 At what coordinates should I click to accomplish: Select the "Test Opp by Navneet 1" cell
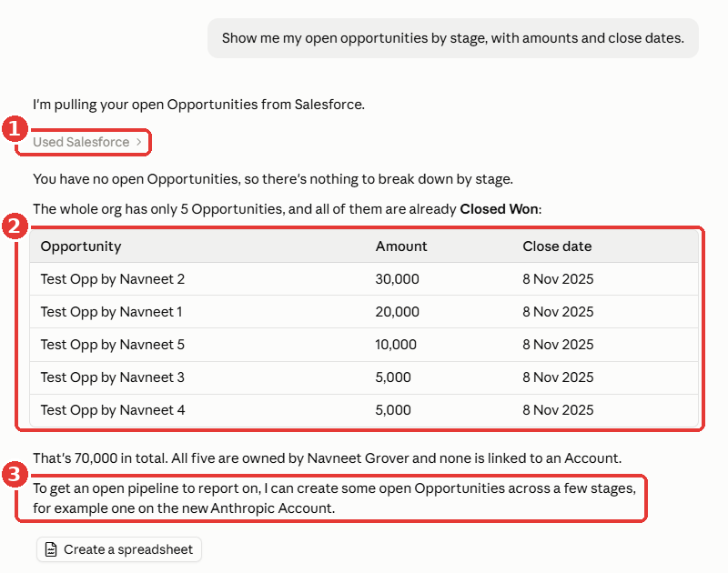111,312
